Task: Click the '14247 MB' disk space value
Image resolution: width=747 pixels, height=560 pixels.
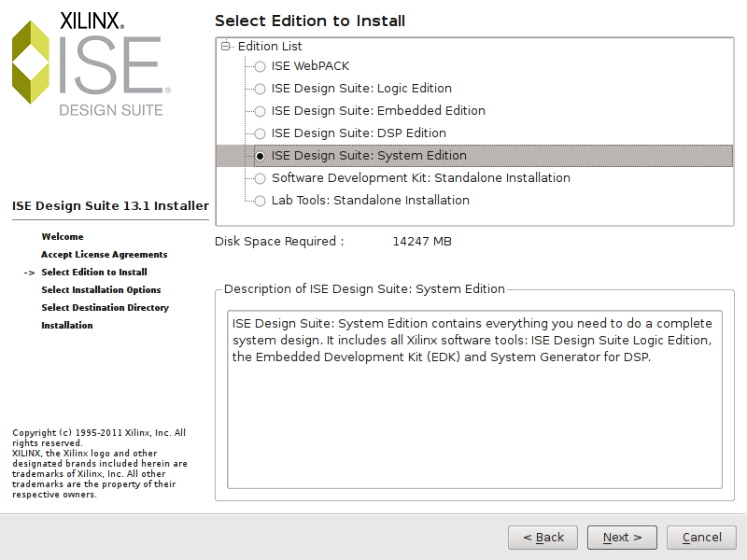Action: (422, 242)
